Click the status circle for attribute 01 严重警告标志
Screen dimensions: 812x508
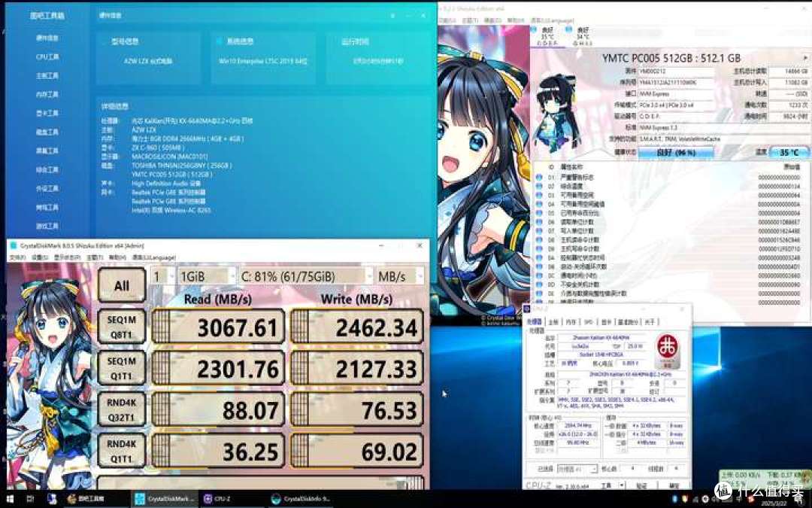point(539,178)
